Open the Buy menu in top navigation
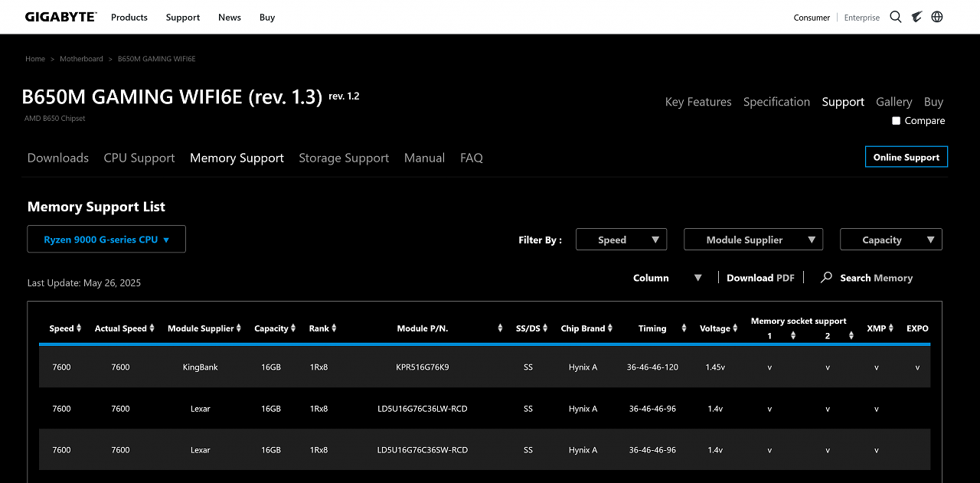 [x=267, y=17]
